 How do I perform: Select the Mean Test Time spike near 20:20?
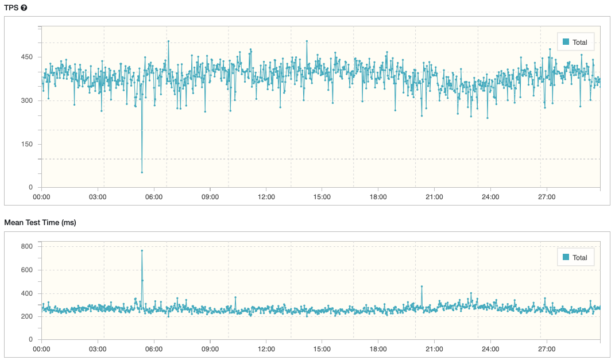click(421, 286)
